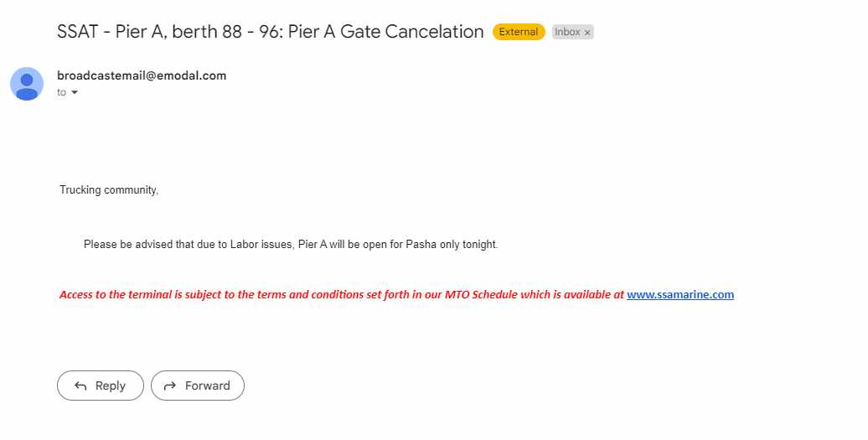Reply to this email
This screenshot has height=440, width=868.
(x=101, y=386)
